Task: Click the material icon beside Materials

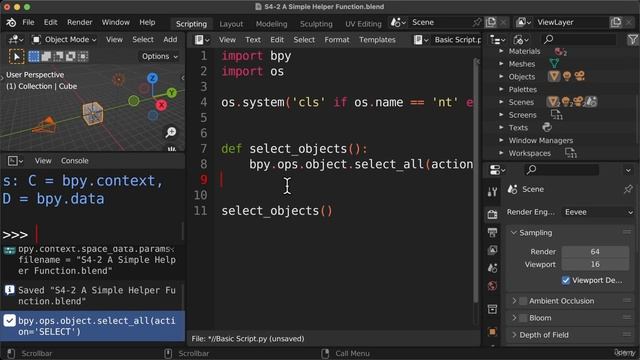Action: click(560, 51)
